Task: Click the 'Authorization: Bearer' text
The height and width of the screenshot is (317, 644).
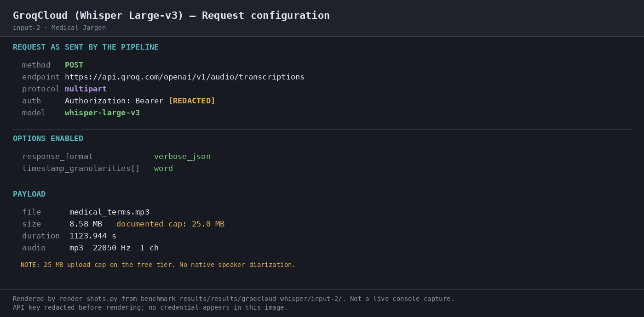Action: coord(114,101)
